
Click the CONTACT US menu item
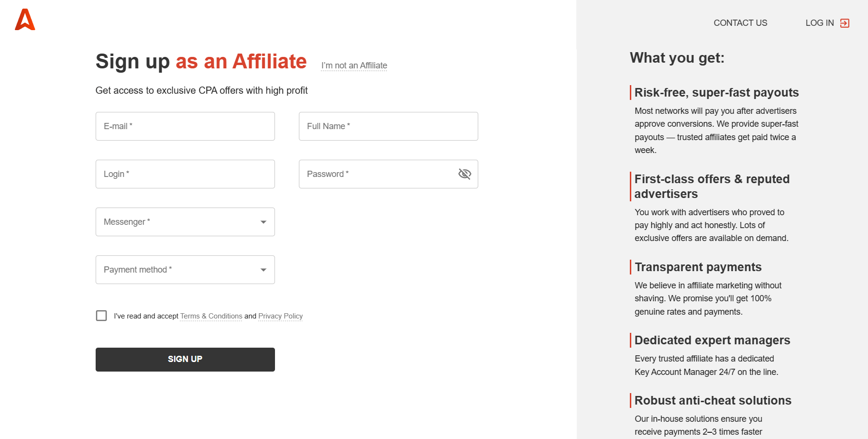pos(740,22)
